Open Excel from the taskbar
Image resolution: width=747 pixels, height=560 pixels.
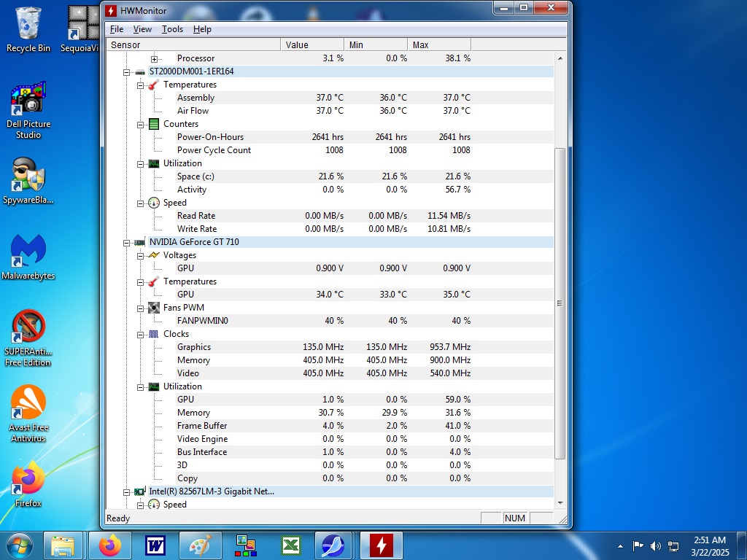[290, 545]
